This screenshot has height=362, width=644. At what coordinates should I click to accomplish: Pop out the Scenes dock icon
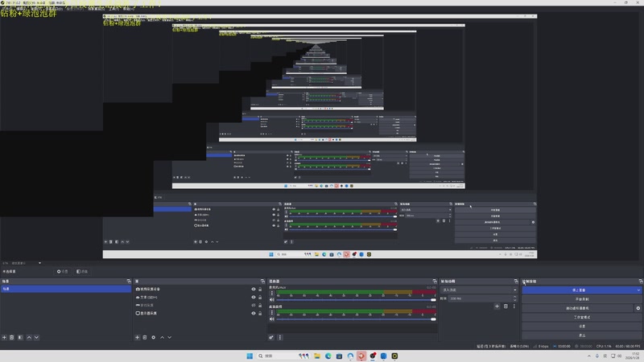[x=129, y=281]
